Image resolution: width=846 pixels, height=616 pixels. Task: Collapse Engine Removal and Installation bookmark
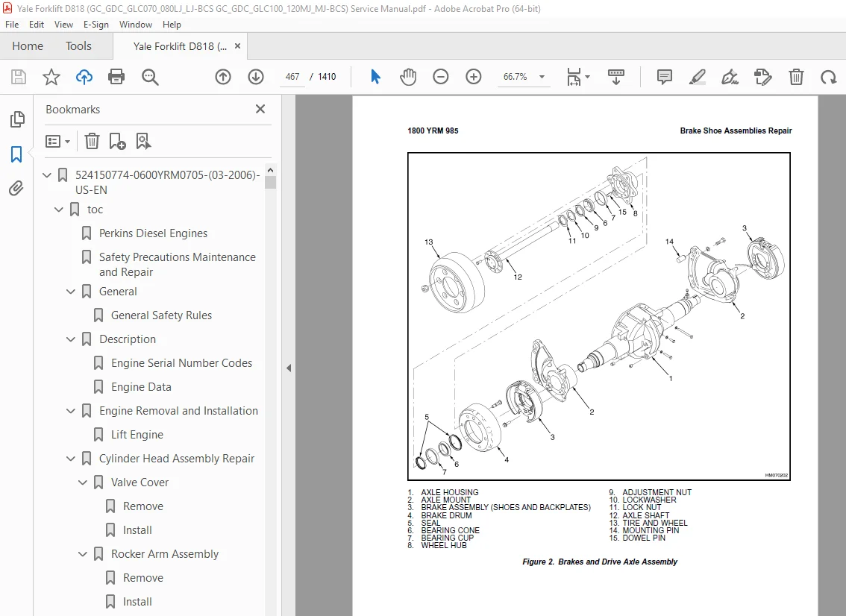coord(71,411)
